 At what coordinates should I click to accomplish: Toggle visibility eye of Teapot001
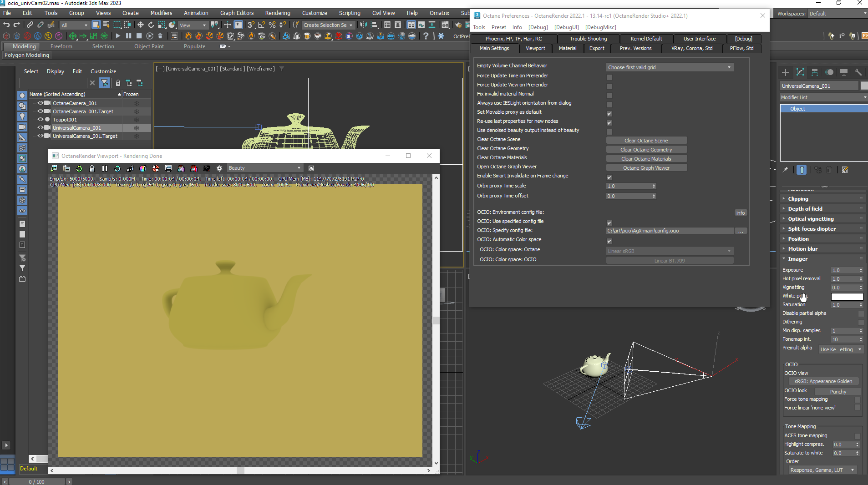(x=41, y=120)
